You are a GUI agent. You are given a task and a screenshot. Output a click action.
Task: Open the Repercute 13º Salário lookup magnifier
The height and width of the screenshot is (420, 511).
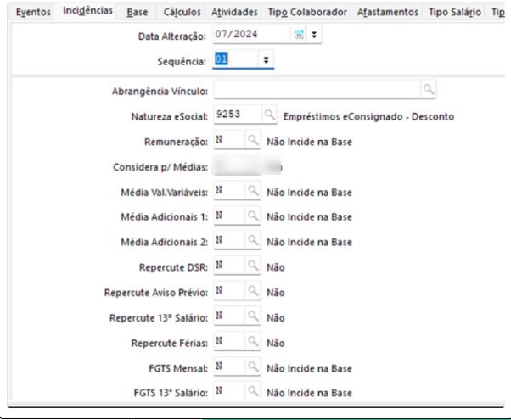click(x=253, y=316)
